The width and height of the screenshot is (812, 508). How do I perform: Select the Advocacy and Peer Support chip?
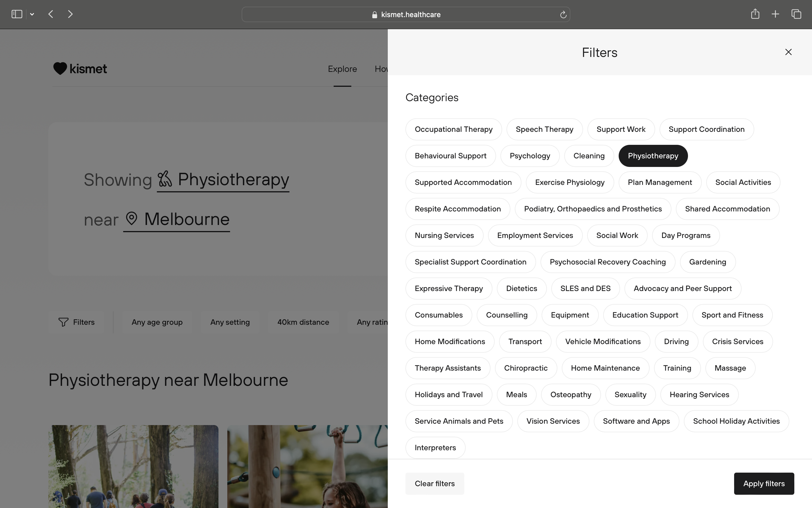coord(683,289)
